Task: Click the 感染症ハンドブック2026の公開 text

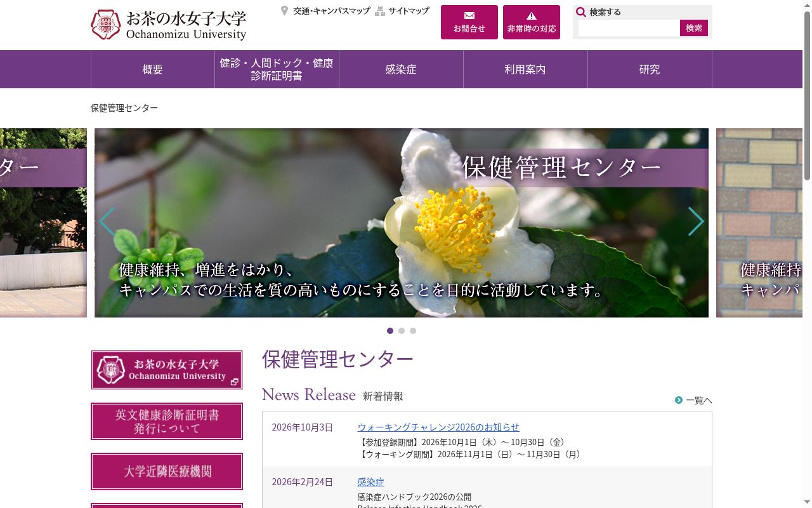Action: 414,497
